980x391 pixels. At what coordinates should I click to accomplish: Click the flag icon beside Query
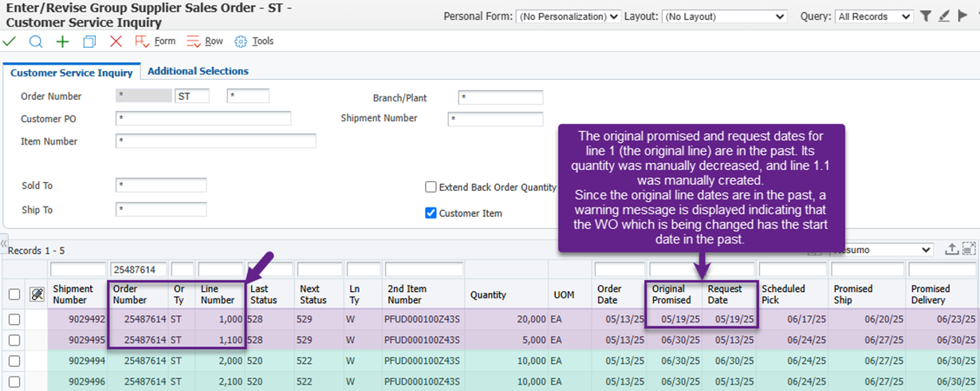[963, 16]
